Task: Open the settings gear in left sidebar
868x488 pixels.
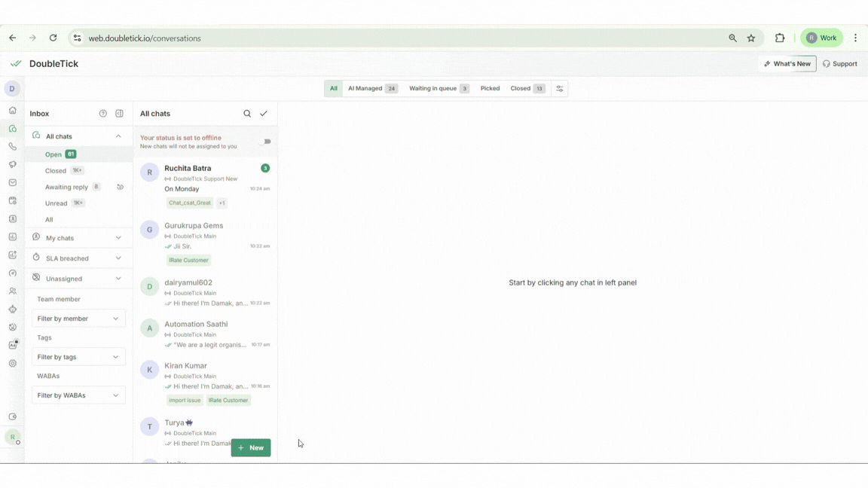Action: click(x=12, y=364)
